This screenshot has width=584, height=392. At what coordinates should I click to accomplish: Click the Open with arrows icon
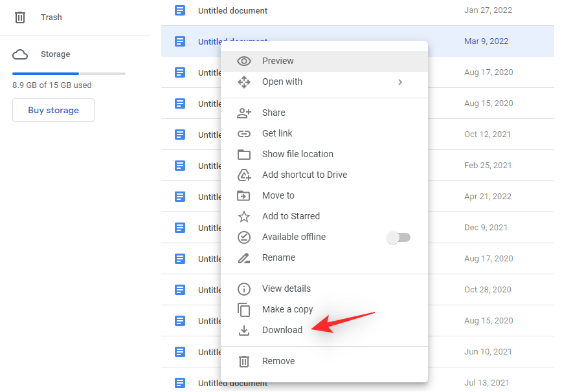244,82
